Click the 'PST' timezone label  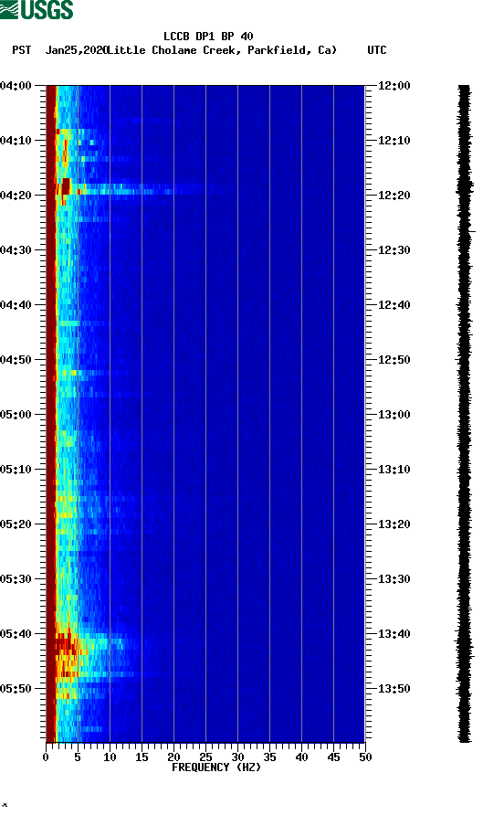coord(21,50)
